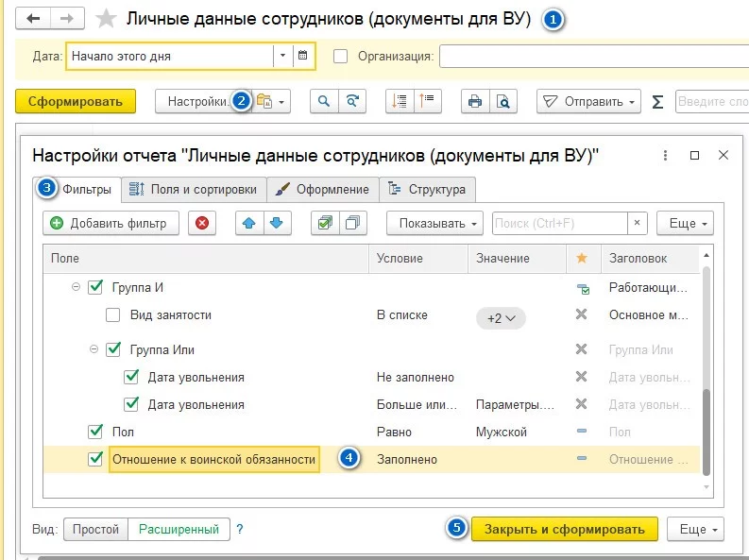This screenshot has width=749, height=560.
Task: Uncheck the Группа Или checkbox
Action: tap(113, 349)
